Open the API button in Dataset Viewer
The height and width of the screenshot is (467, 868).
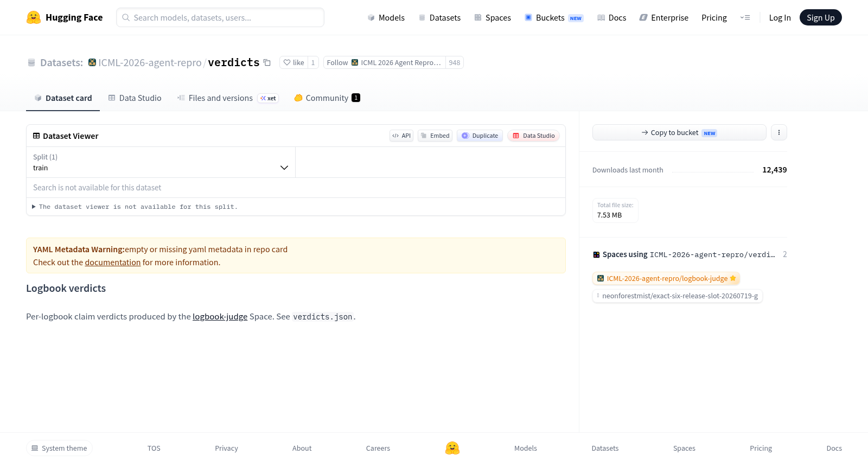pyautogui.click(x=401, y=136)
